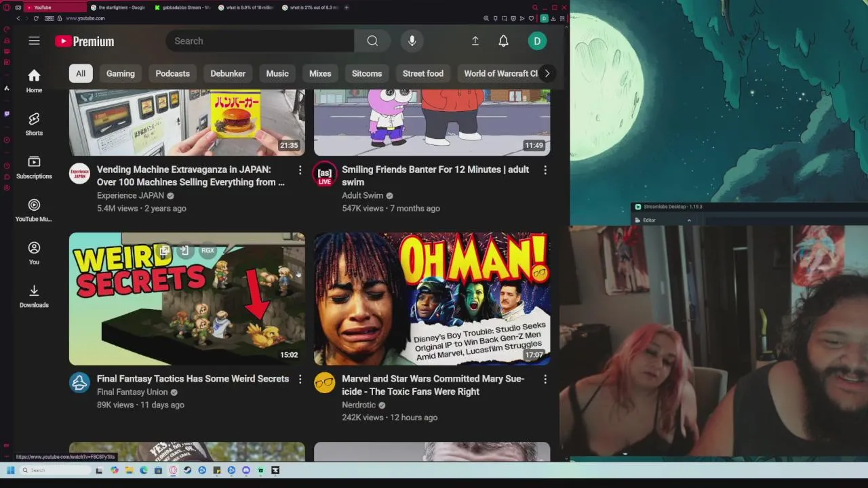Open more options for Vending Machine video
This screenshot has height=488, width=868.
click(x=300, y=170)
